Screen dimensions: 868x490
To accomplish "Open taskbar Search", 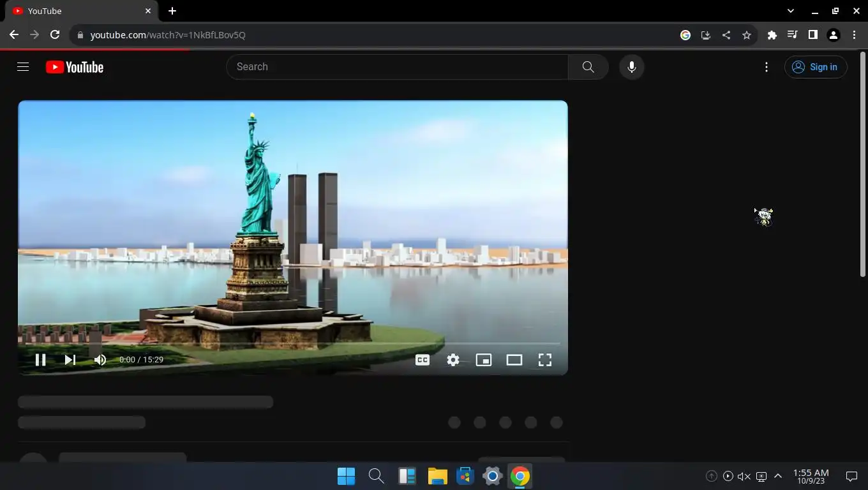I will pyautogui.click(x=376, y=476).
